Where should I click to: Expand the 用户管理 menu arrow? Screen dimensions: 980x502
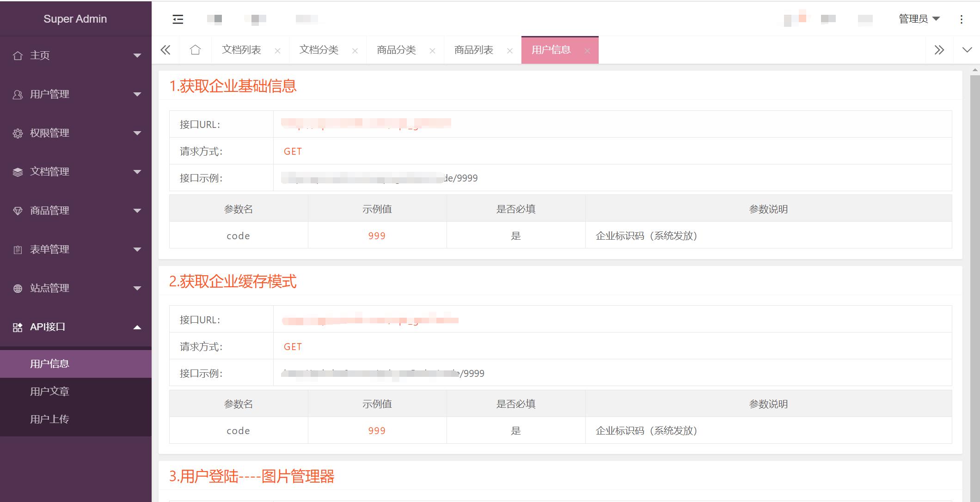[x=137, y=94]
